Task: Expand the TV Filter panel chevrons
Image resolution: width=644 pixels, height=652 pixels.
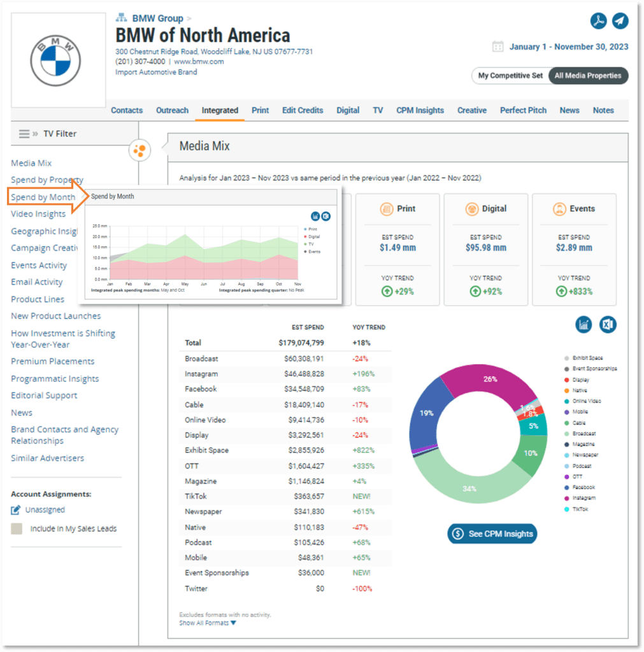Action: point(36,134)
